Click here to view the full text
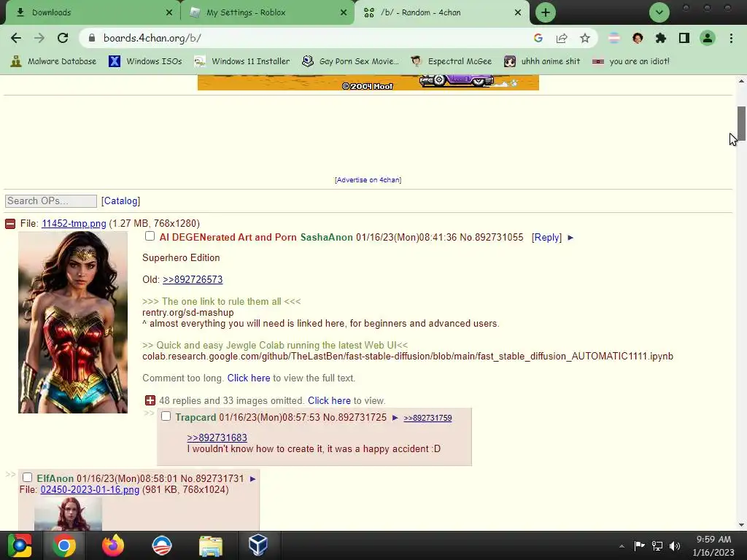The height and width of the screenshot is (560, 747). coord(249,378)
